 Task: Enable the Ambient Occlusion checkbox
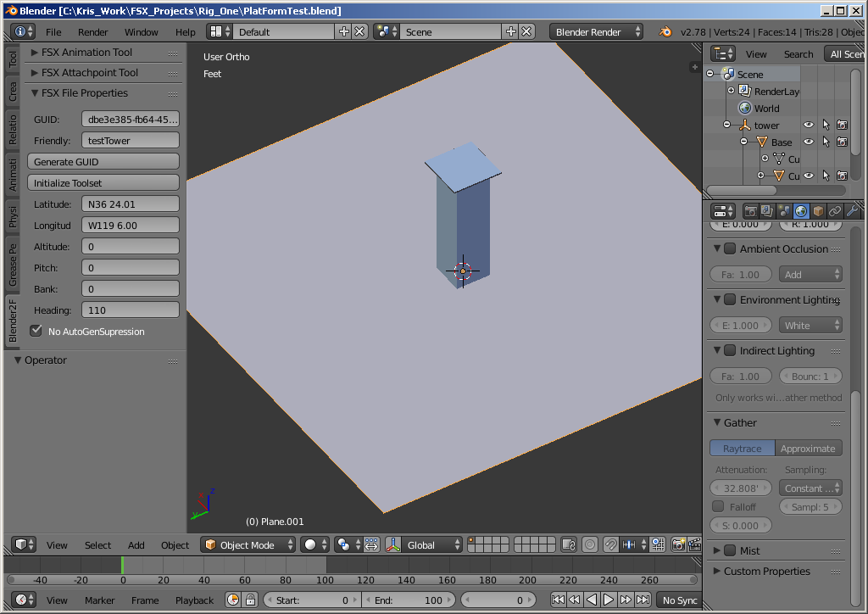[730, 249]
